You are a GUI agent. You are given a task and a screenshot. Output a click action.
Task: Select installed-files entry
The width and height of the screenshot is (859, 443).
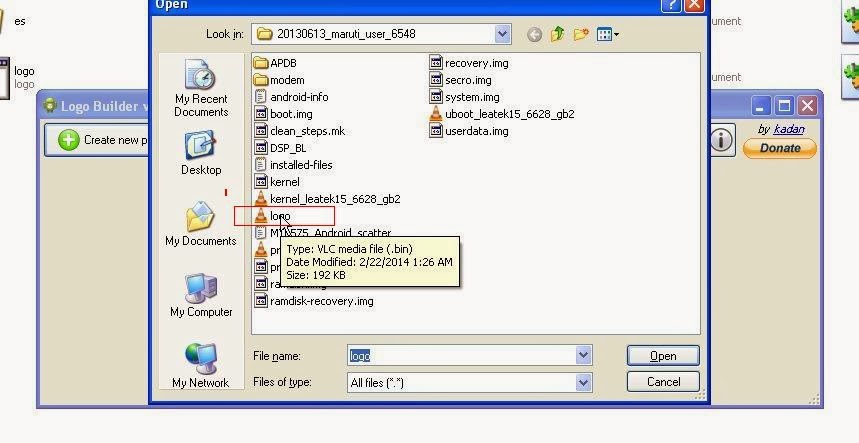294,165
